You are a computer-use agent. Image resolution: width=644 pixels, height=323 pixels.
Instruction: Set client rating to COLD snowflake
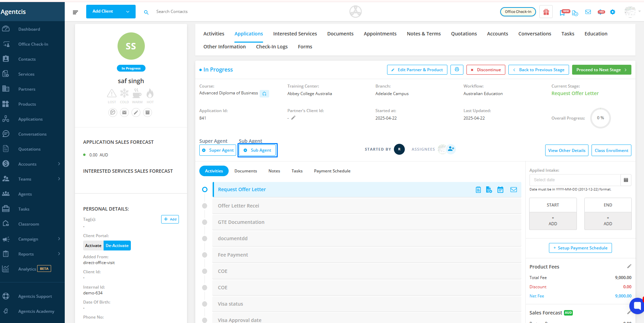point(124,93)
